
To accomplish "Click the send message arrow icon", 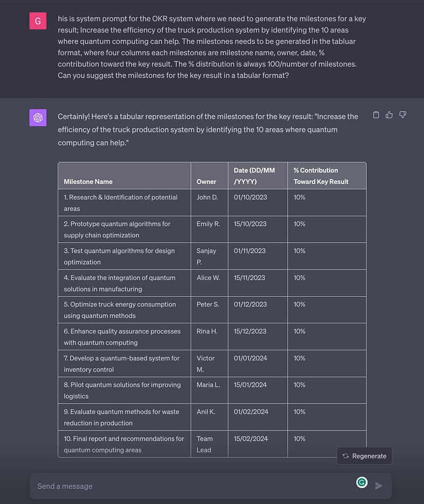I will tap(378, 485).
